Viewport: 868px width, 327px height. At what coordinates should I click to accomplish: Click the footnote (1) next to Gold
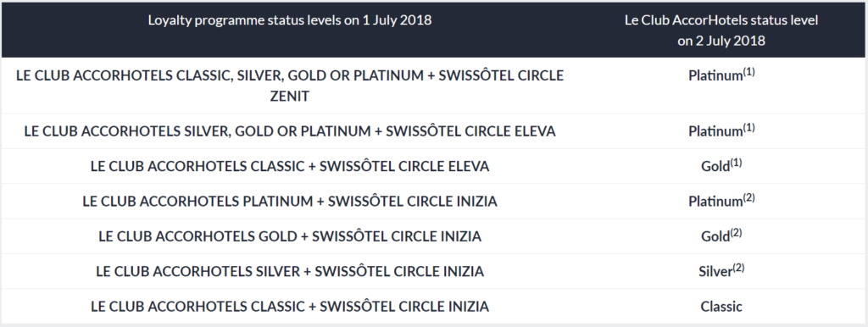[x=736, y=163]
